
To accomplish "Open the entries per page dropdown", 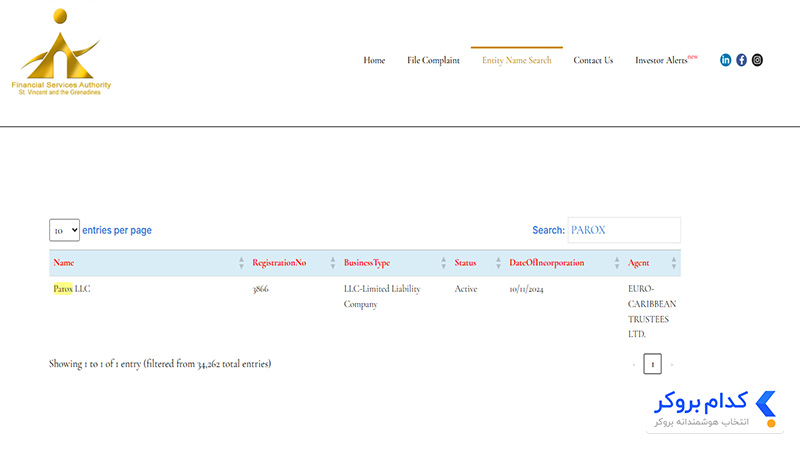I will (64, 230).
